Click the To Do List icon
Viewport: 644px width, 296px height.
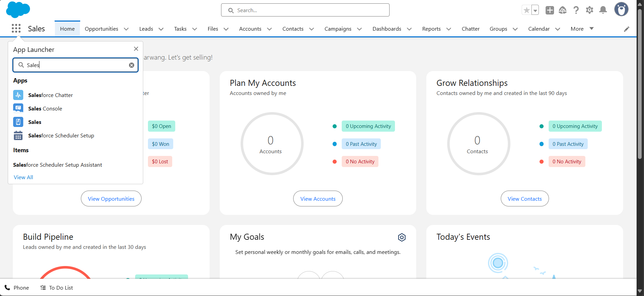pyautogui.click(x=43, y=288)
